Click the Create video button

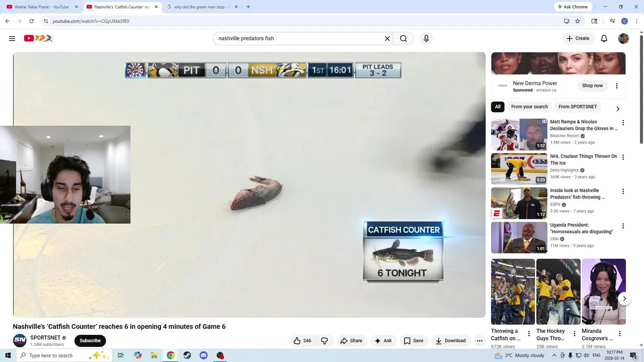[578, 38]
